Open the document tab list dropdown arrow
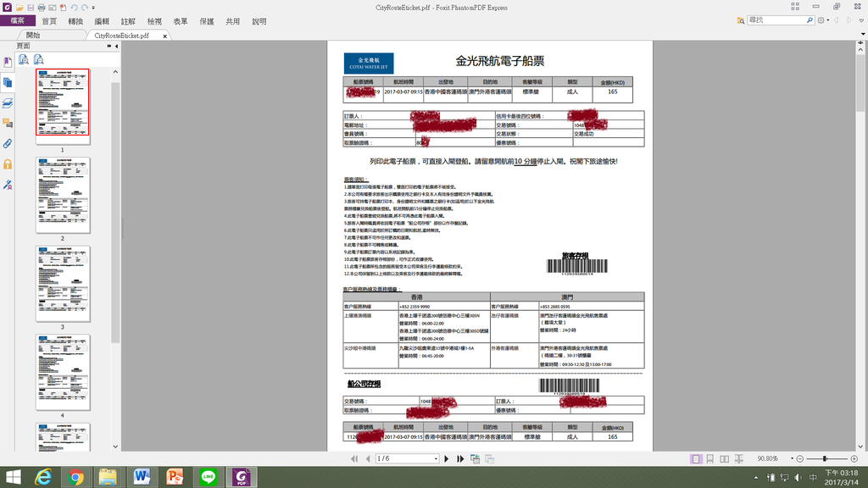The width and height of the screenshot is (868, 488). pyautogui.click(x=863, y=34)
